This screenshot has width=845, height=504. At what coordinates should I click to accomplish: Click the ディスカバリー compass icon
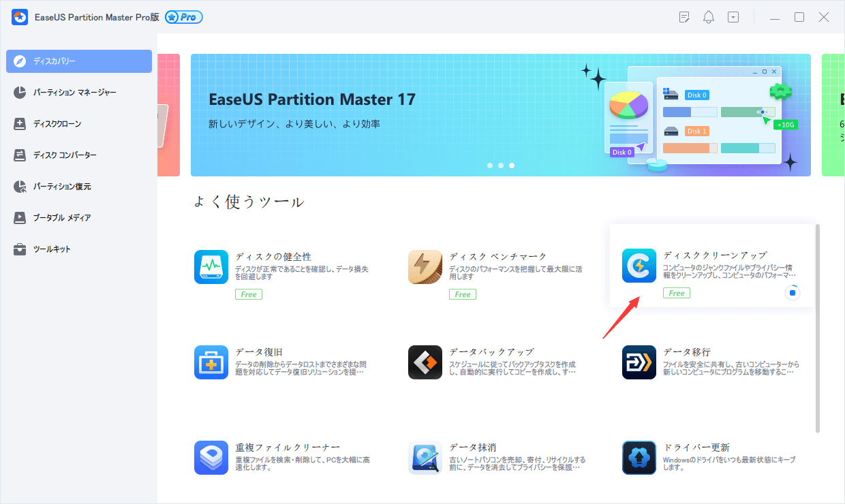click(x=20, y=61)
